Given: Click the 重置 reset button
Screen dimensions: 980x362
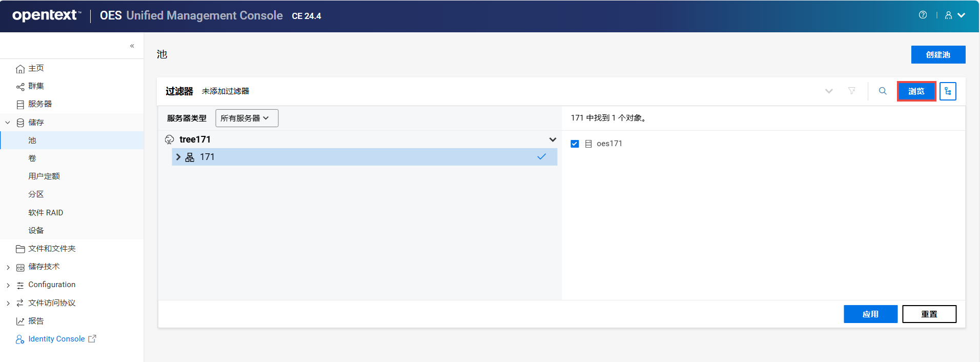Looking at the screenshot, I should pos(929,314).
